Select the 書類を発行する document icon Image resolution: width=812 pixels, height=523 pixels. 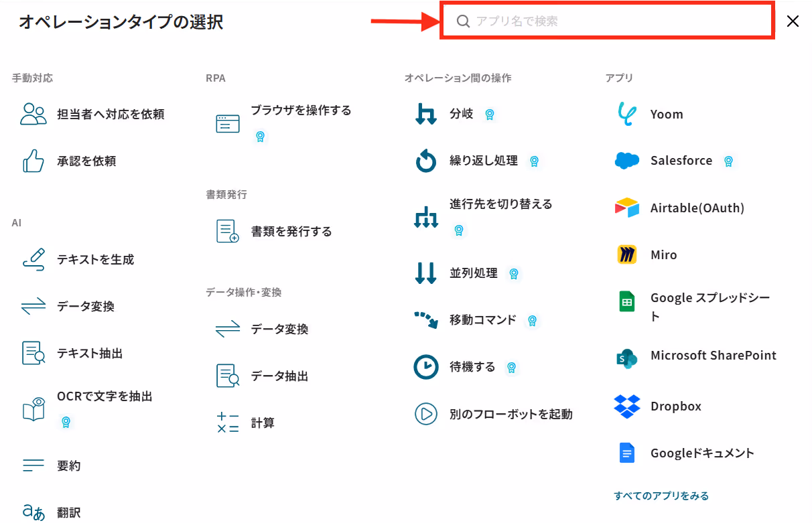coord(228,232)
